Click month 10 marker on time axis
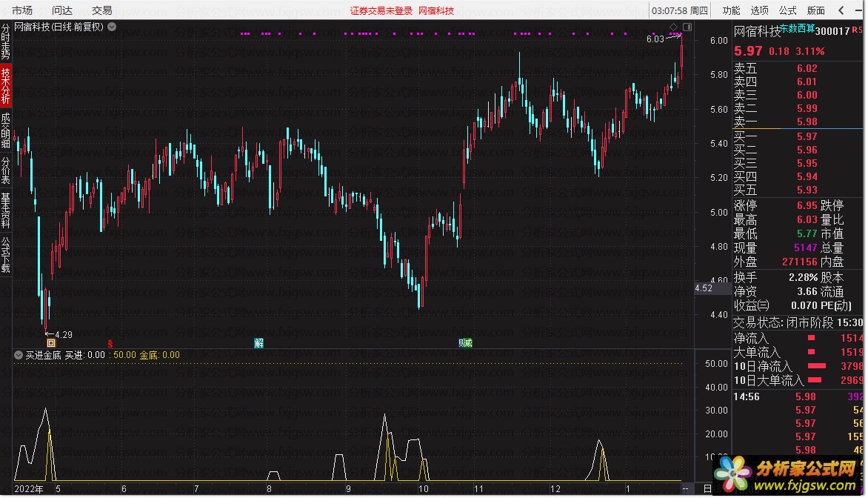The height and width of the screenshot is (498, 868). [424, 488]
